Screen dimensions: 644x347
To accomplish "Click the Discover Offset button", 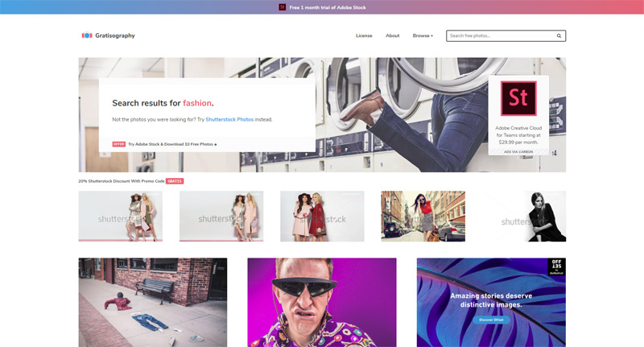I will 491,320.
